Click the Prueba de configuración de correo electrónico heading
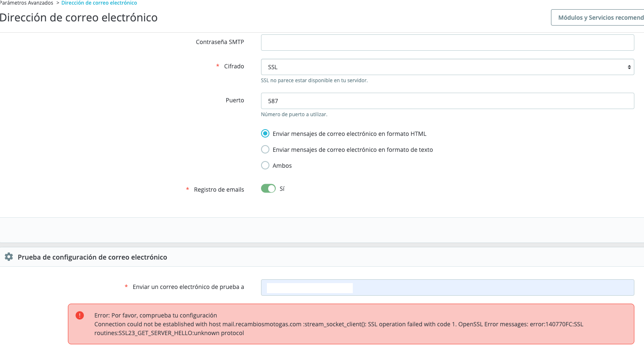Viewport: 644px width, 359px height. pos(92,257)
